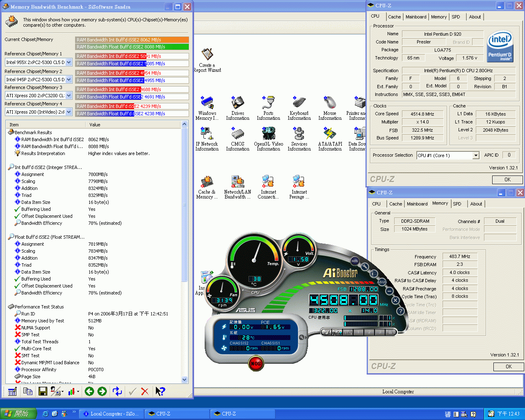Open Reference Chipset/Memory 4 dropdown (ATI Xpress 200 IntVideo)
This screenshot has width=525, height=420.
pyautogui.click(x=69, y=112)
